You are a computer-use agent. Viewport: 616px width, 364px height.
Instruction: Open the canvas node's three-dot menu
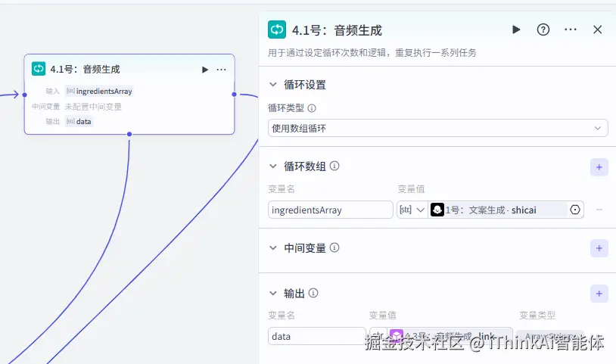[x=221, y=70]
